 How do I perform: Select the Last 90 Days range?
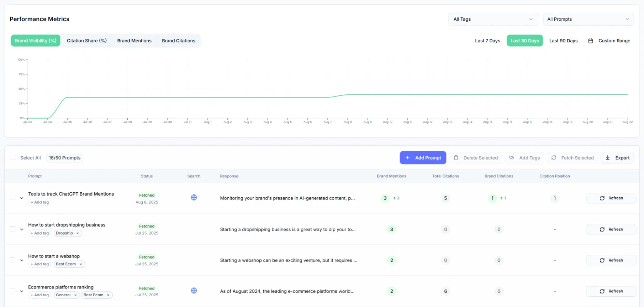click(563, 41)
